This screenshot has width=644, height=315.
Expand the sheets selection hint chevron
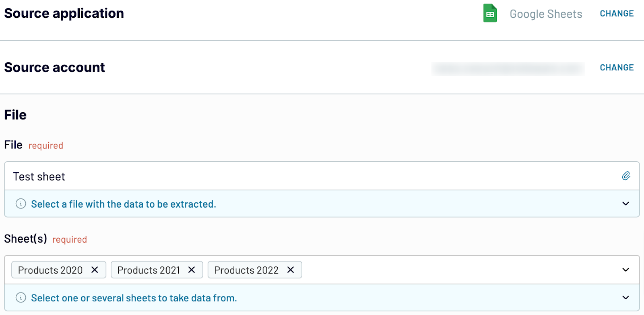pyautogui.click(x=625, y=298)
